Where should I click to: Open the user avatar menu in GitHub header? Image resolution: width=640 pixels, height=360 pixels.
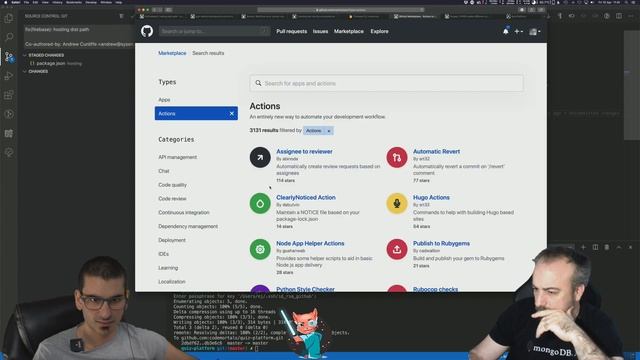[x=535, y=31]
